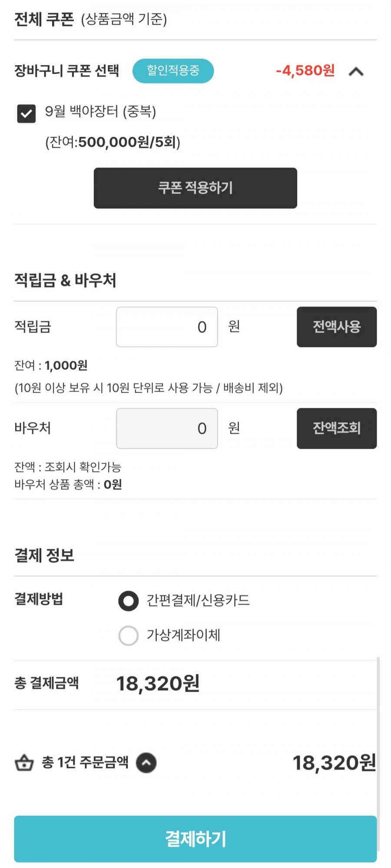
Task: Click the 18,320원 order total at bottom
Action: (x=334, y=763)
